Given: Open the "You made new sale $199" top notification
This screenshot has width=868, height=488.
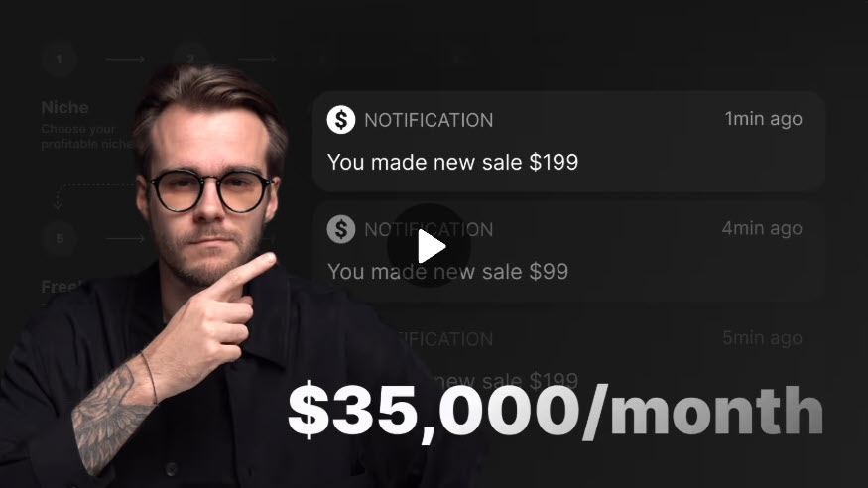Looking at the screenshot, I should tap(568, 142).
